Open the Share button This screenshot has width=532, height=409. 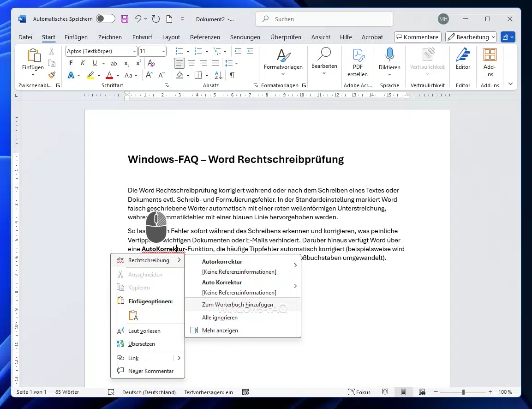point(508,37)
